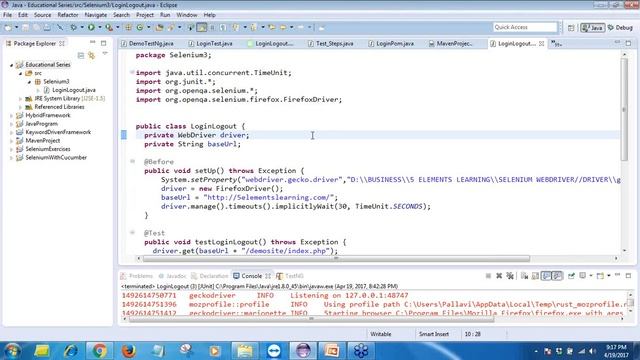The image size is (640, 360).
Task: Close the active LoginLogout editor tab
Action: (x=541, y=43)
